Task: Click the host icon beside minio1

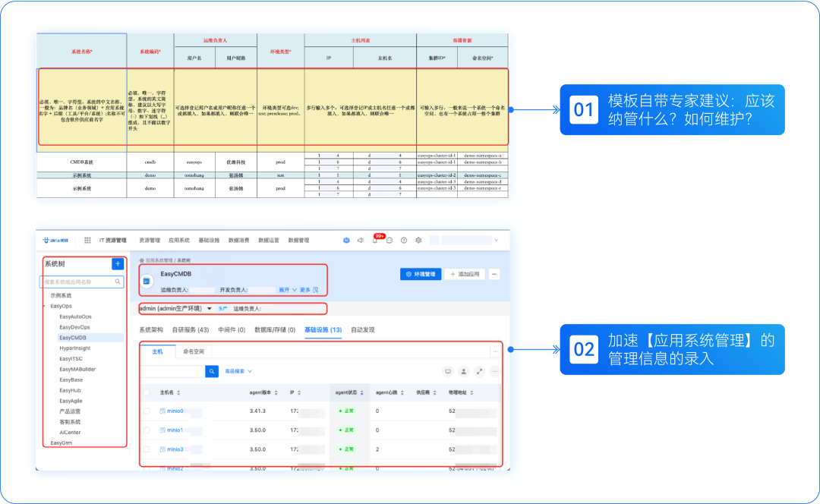Action: [162, 430]
